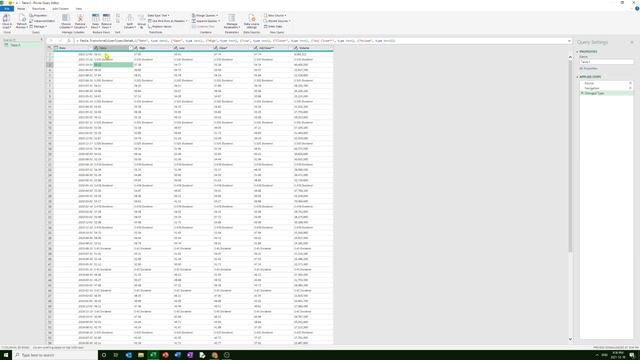The image size is (640, 360).
Task: Click the Remove Rows button
Action: [x=106, y=21]
